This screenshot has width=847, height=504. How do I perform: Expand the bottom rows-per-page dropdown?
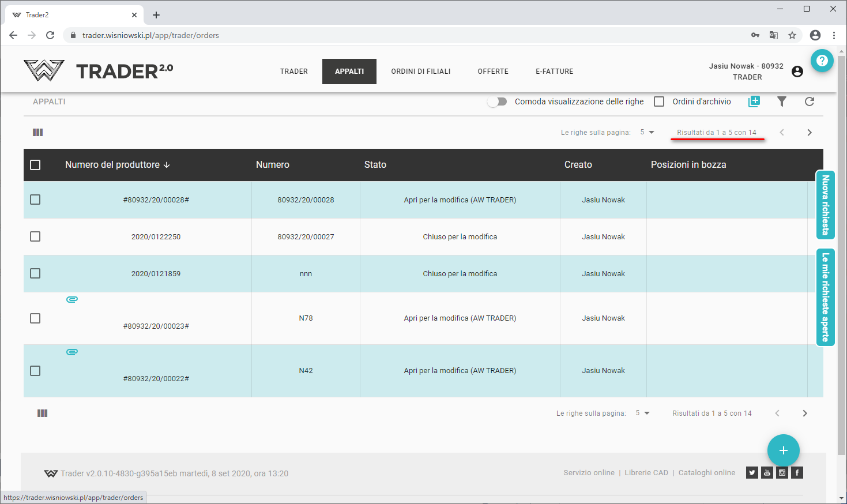click(x=642, y=413)
